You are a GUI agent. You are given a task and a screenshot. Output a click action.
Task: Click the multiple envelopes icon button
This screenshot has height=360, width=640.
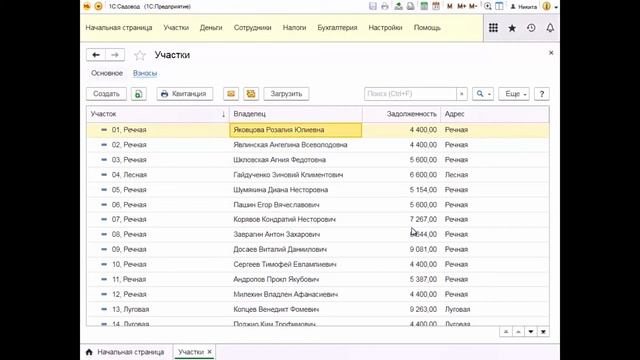click(251, 94)
